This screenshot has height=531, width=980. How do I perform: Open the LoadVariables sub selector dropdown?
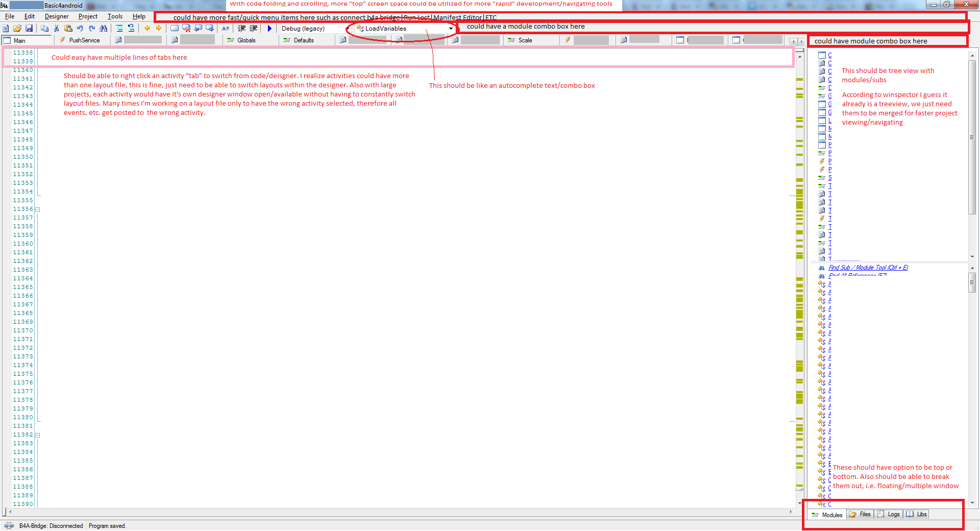[405, 29]
